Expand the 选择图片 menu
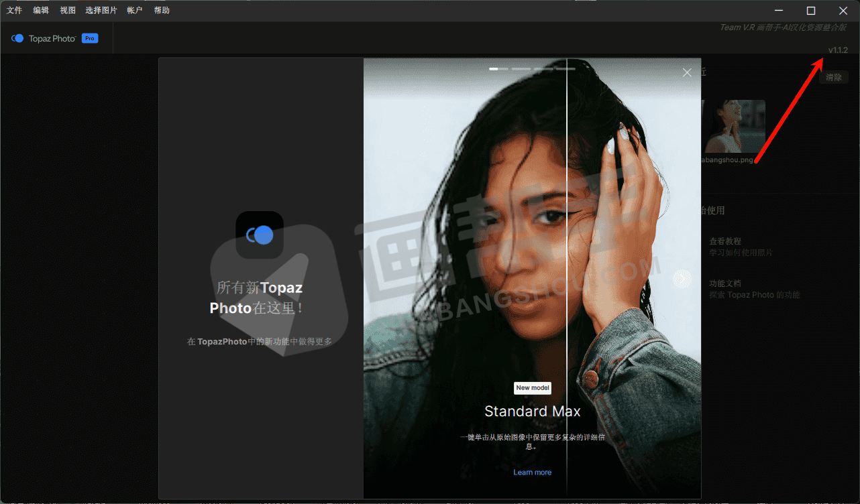This screenshot has width=860, height=504. click(x=101, y=11)
